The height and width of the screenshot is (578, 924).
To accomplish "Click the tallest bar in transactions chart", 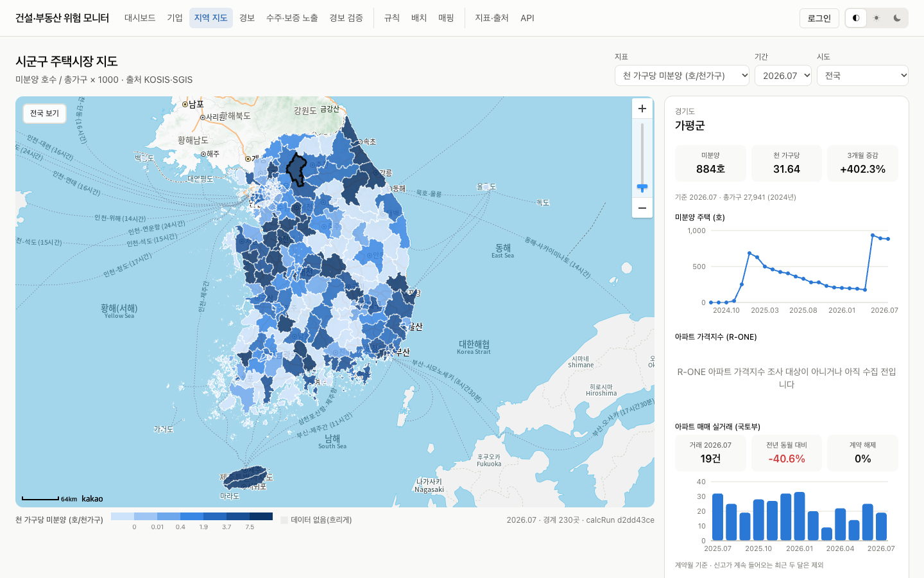I will 800,516.
